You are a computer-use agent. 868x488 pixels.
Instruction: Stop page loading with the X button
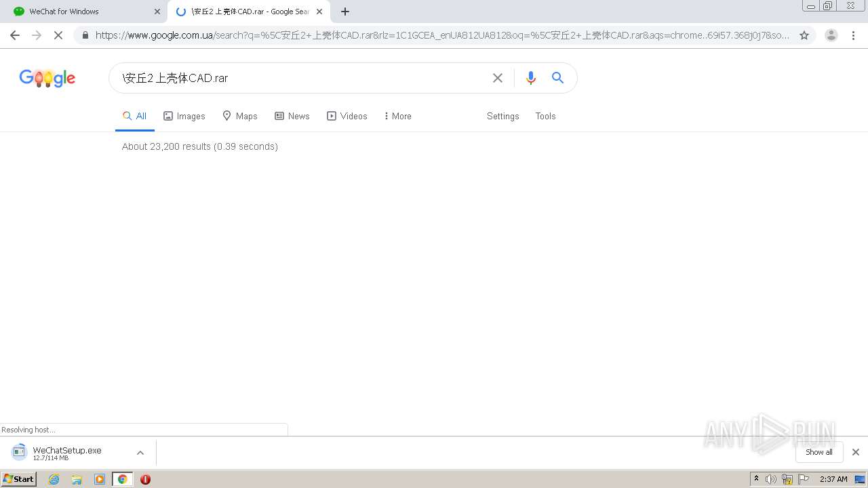[58, 35]
